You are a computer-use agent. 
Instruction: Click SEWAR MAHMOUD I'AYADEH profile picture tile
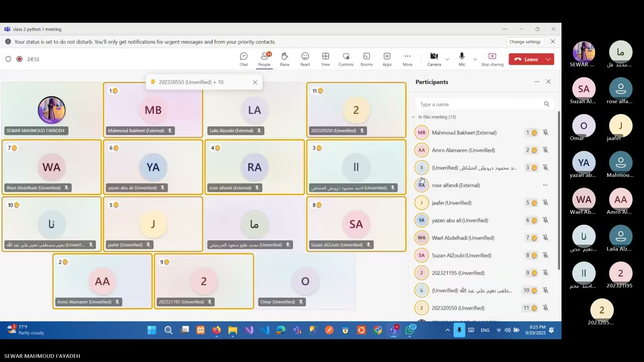click(51, 110)
